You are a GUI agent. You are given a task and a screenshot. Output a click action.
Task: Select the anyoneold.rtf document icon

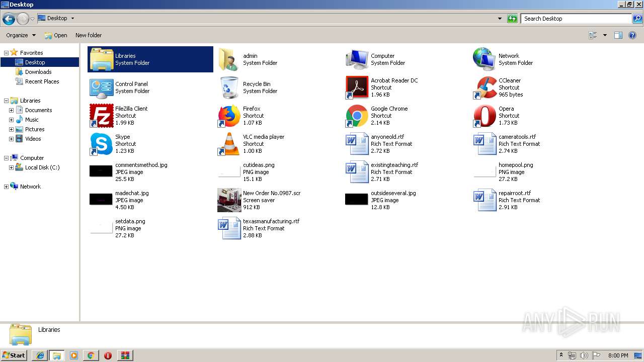click(x=357, y=144)
